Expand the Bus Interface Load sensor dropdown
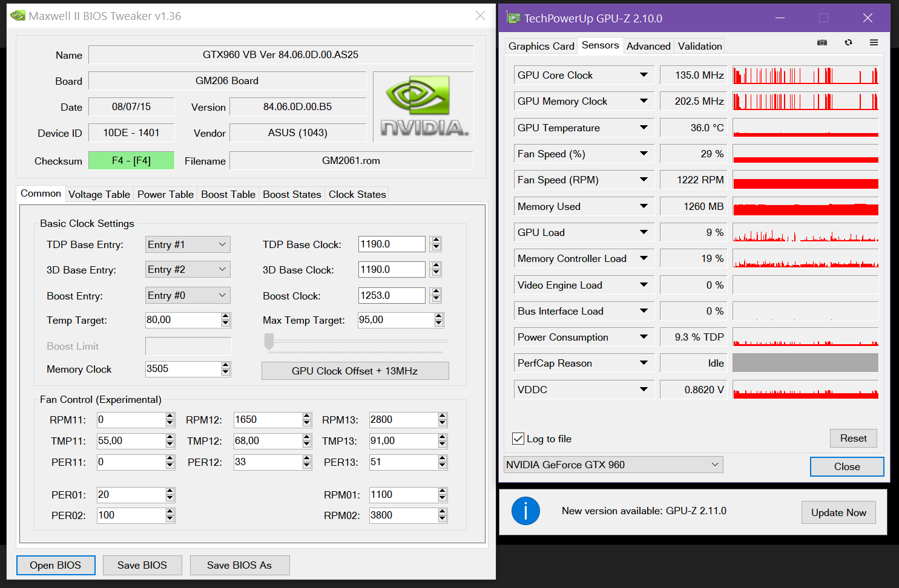The height and width of the screenshot is (588, 899). pos(644,311)
